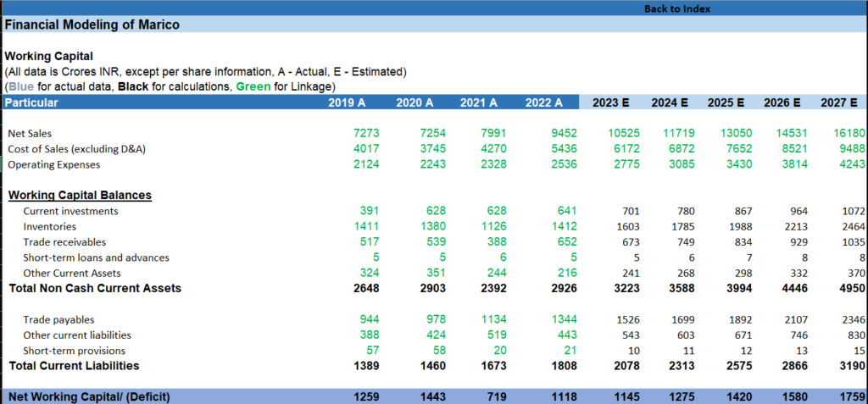This screenshot has height=404, width=868.
Task: Select the Financial Modeling of Marico title
Action: tap(92, 25)
